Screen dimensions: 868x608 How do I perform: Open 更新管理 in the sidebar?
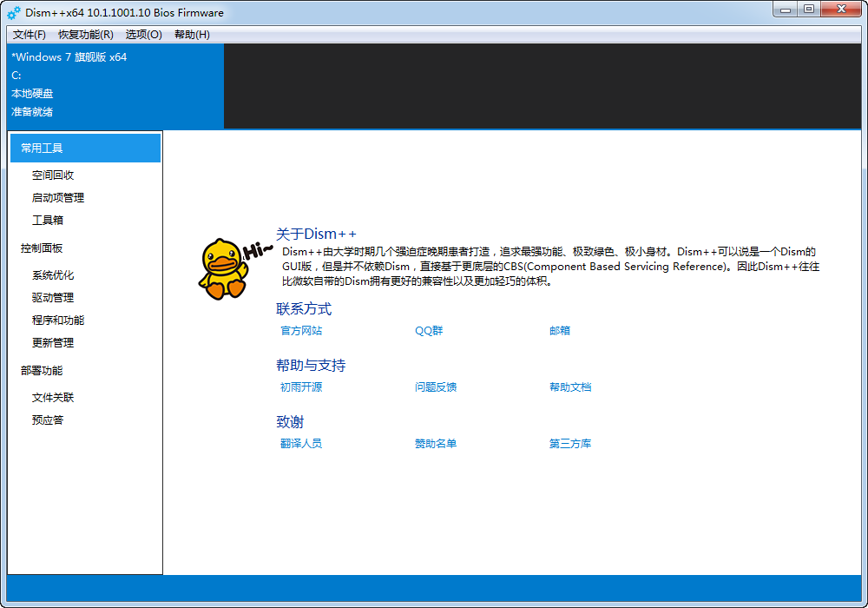point(53,343)
